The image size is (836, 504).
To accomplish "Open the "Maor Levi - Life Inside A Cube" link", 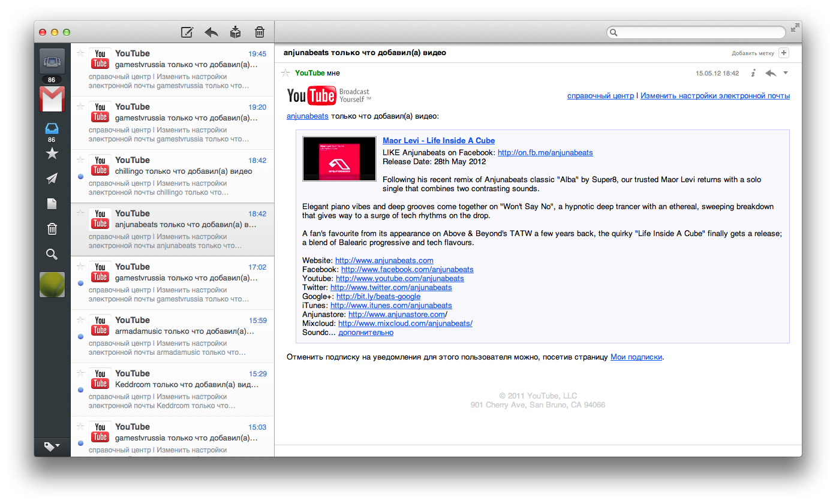I will pyautogui.click(x=438, y=141).
